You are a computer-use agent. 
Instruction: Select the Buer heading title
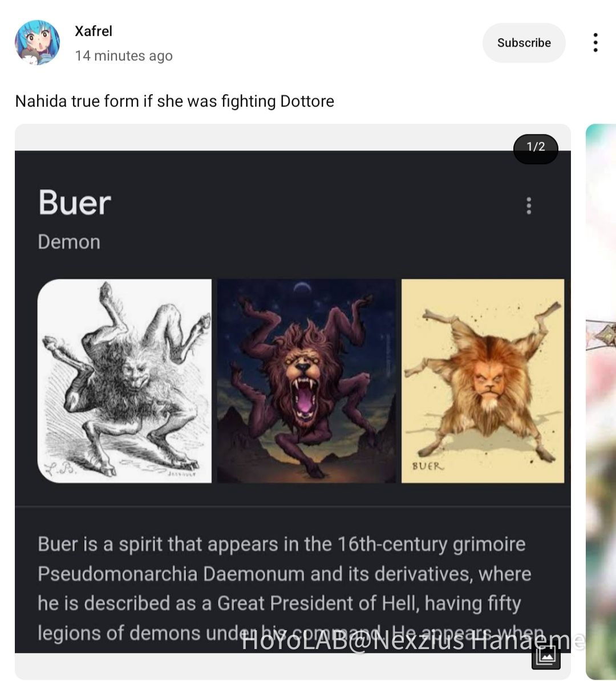pyautogui.click(x=75, y=202)
